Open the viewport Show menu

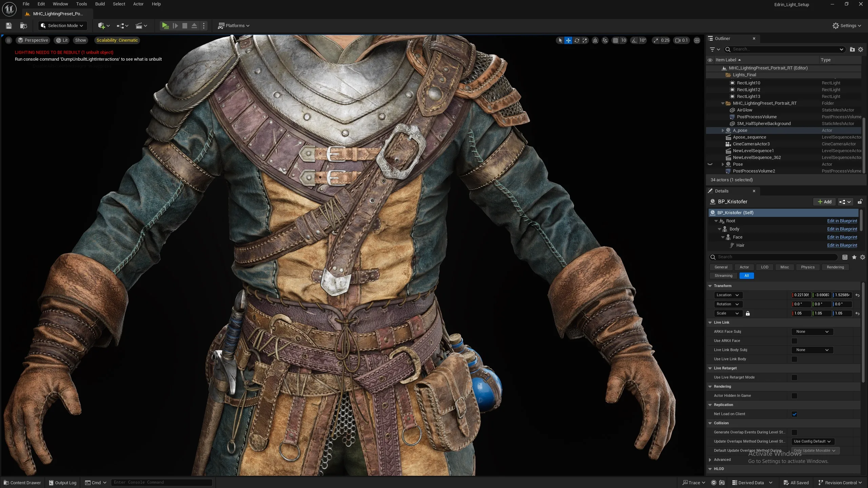coord(81,40)
